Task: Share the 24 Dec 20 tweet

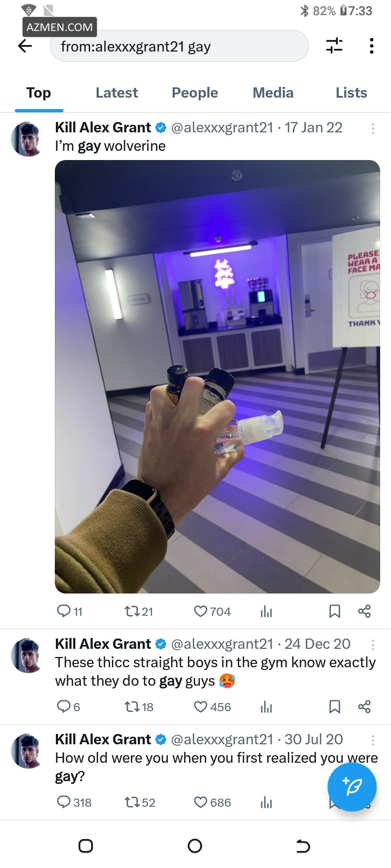Action: (x=364, y=707)
